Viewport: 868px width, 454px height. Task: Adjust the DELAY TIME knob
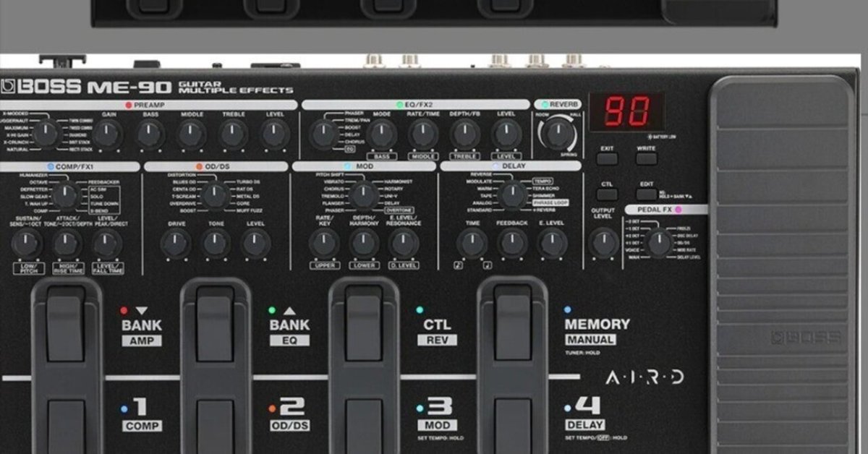pyautogui.click(x=472, y=244)
